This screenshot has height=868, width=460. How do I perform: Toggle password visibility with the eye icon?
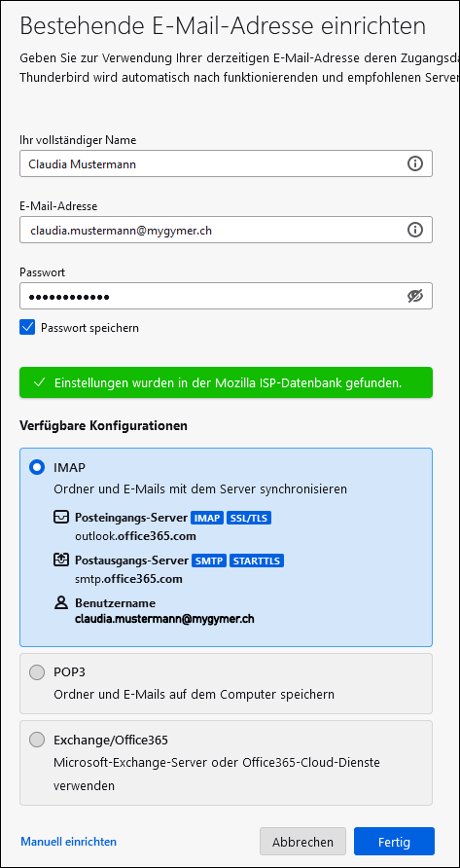pyautogui.click(x=414, y=296)
